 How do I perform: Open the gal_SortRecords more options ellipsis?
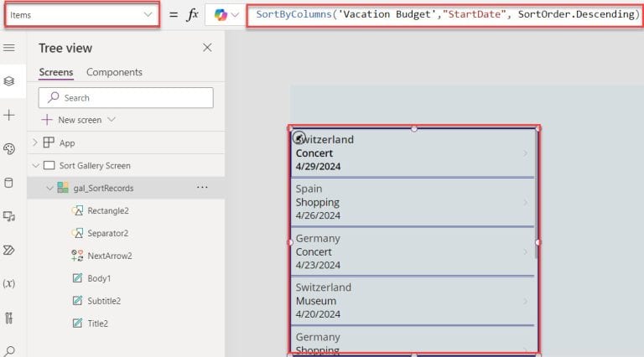coord(202,187)
